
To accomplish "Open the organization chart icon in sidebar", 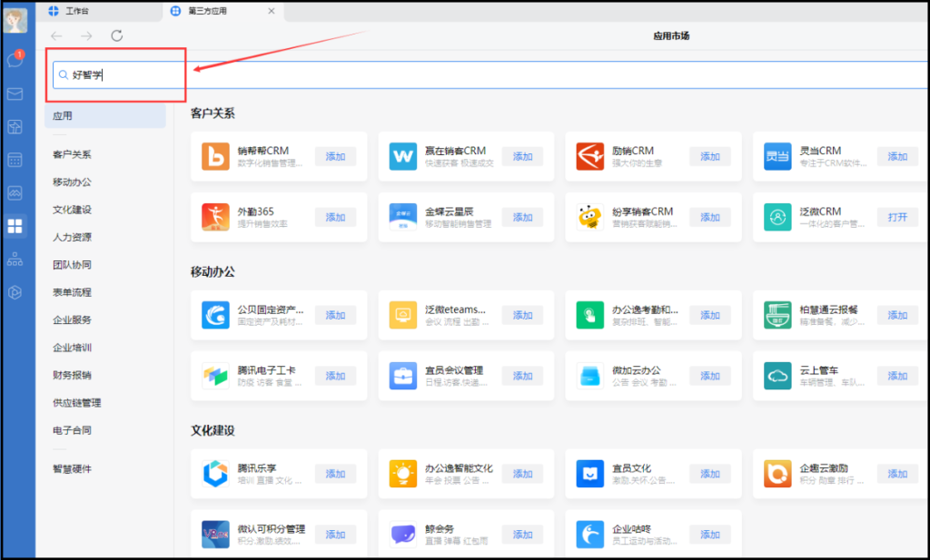I will [15, 259].
